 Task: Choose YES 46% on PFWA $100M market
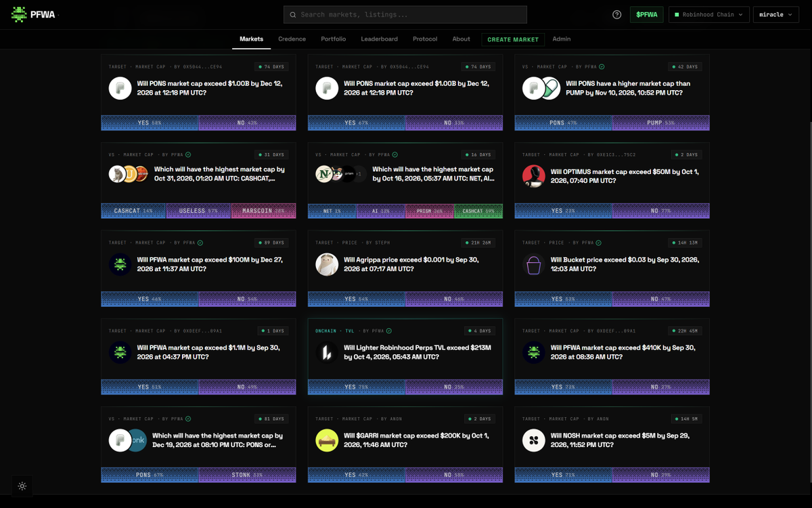point(150,299)
